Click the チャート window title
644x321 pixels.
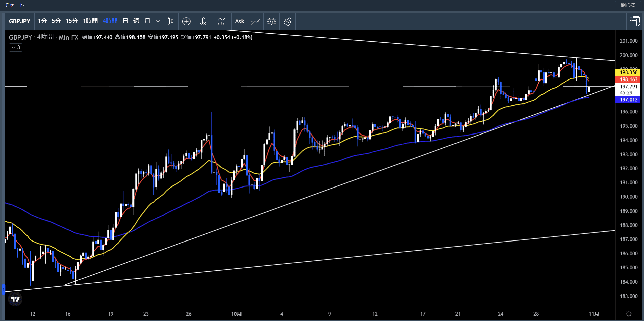click(14, 5)
